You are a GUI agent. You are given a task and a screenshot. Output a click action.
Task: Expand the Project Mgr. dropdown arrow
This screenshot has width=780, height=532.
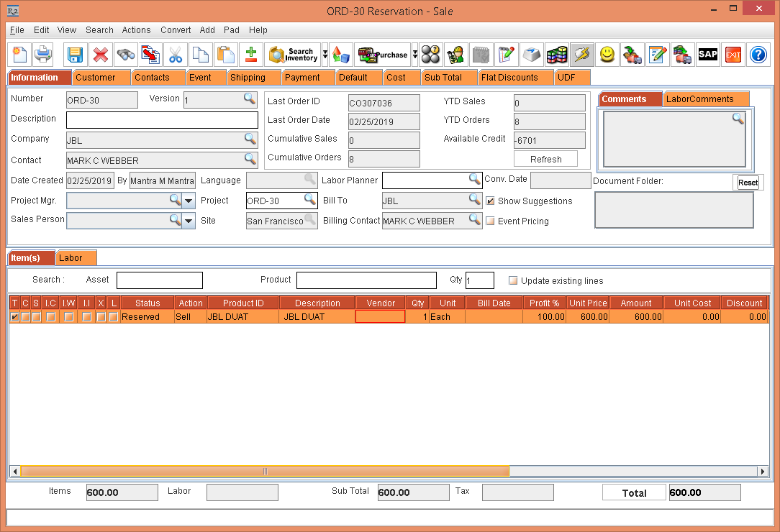pos(189,201)
